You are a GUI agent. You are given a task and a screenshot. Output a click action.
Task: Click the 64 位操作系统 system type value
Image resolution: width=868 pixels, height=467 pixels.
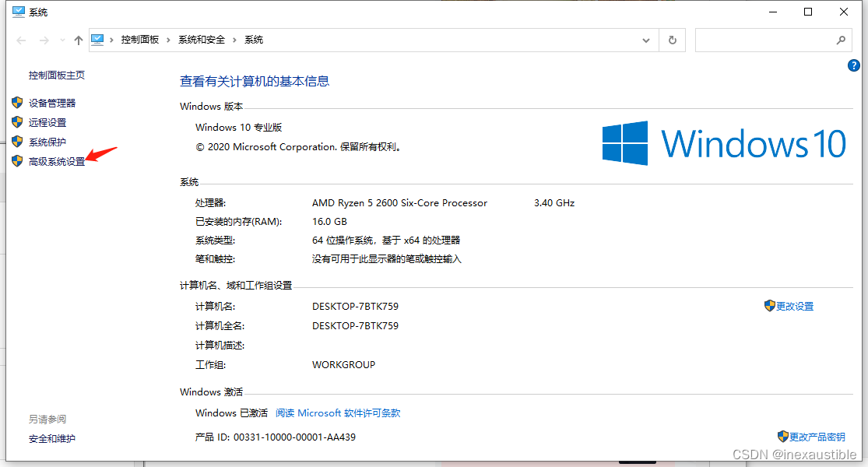point(386,241)
